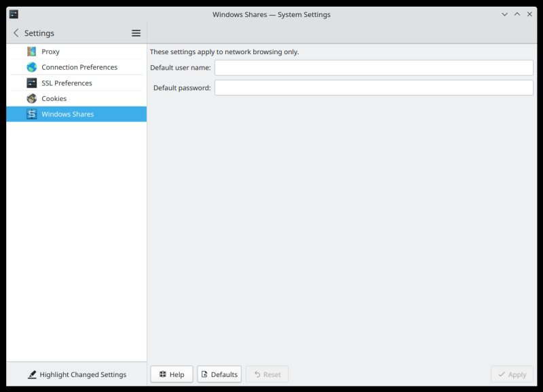Open the hamburger menu in sidebar header
The image size is (543, 392).
tap(136, 33)
